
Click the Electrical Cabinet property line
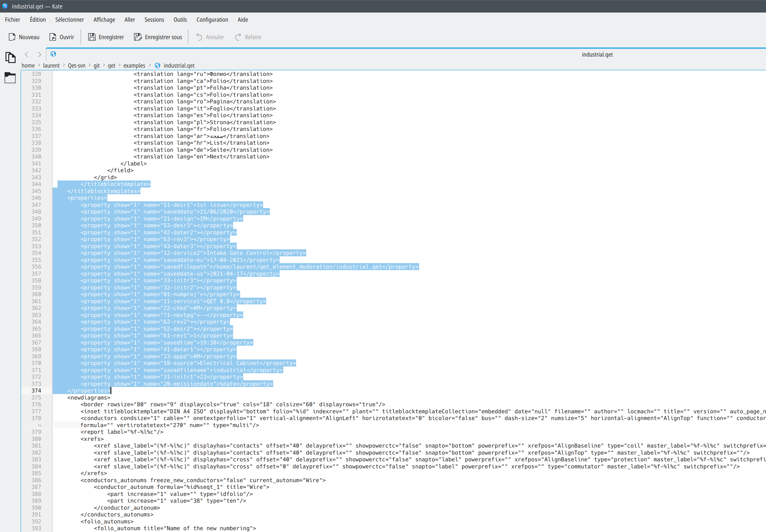tap(188, 363)
